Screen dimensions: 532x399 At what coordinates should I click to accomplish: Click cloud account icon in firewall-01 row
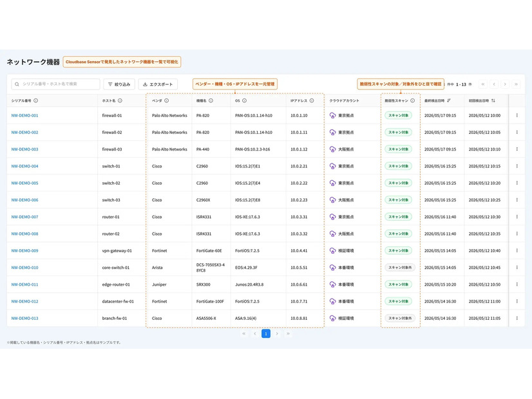tap(332, 115)
